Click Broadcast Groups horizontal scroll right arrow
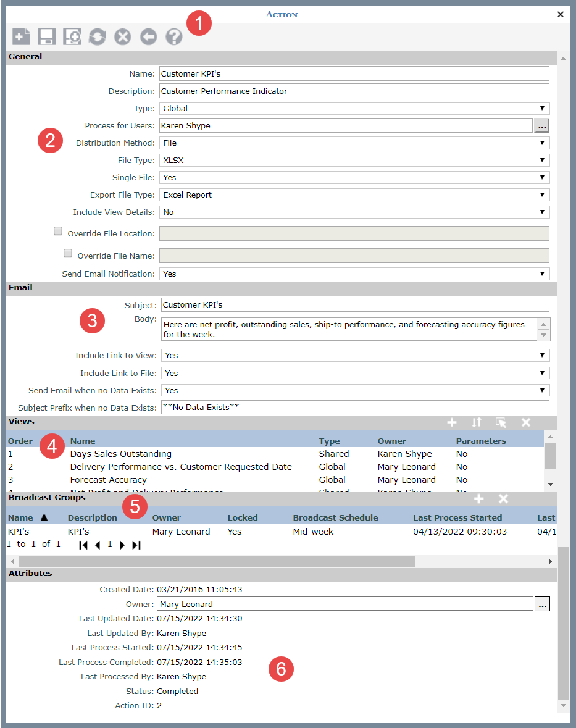Viewport: 576px width, 728px height. (551, 562)
